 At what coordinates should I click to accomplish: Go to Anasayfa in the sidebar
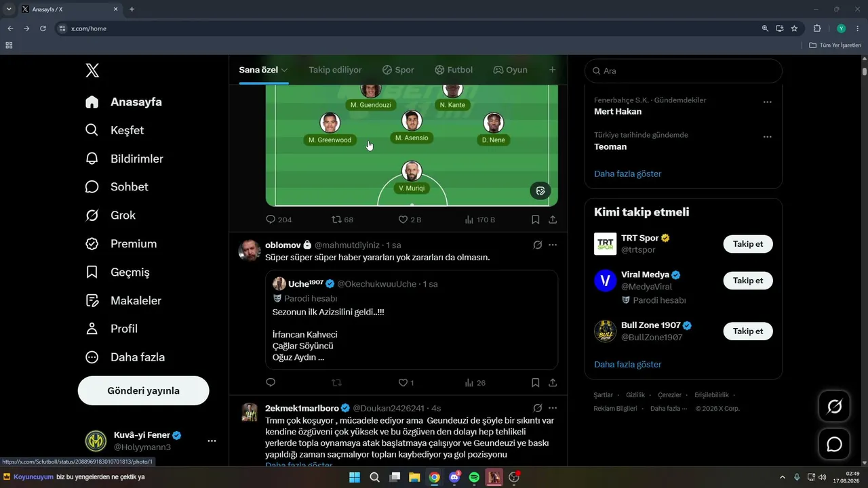tap(123, 102)
